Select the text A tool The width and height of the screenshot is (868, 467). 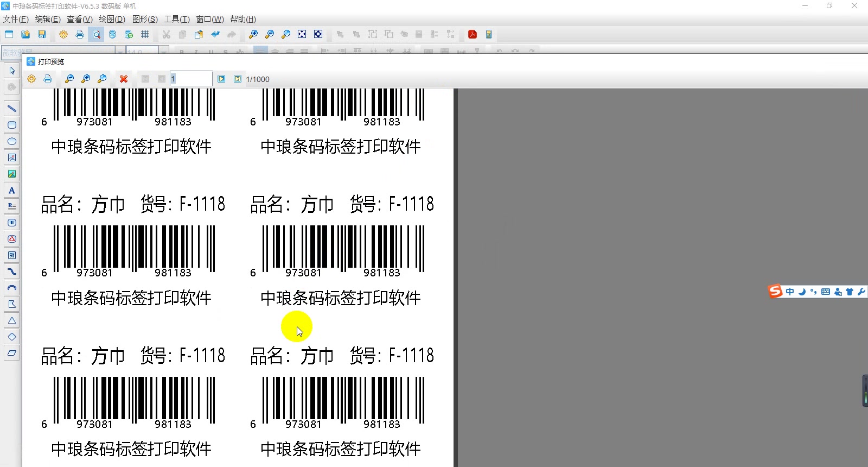coord(12,190)
